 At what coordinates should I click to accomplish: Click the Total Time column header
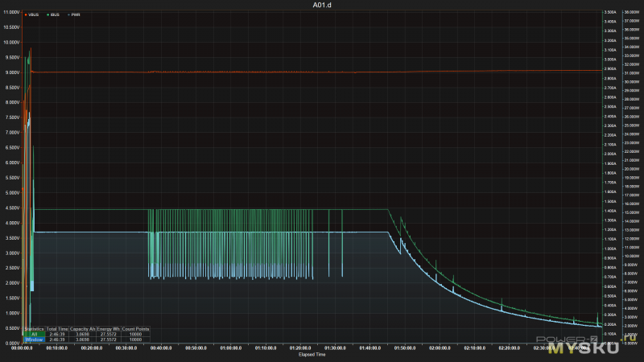point(57,329)
